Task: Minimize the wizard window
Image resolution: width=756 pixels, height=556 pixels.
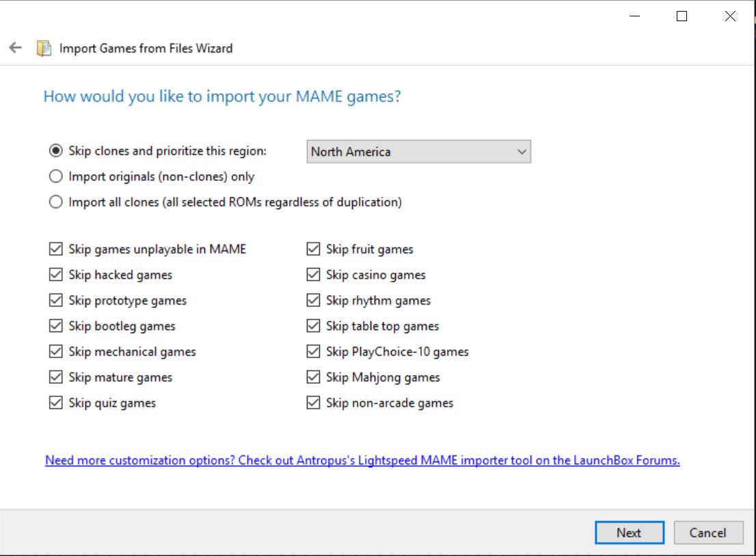Action: pyautogui.click(x=634, y=16)
